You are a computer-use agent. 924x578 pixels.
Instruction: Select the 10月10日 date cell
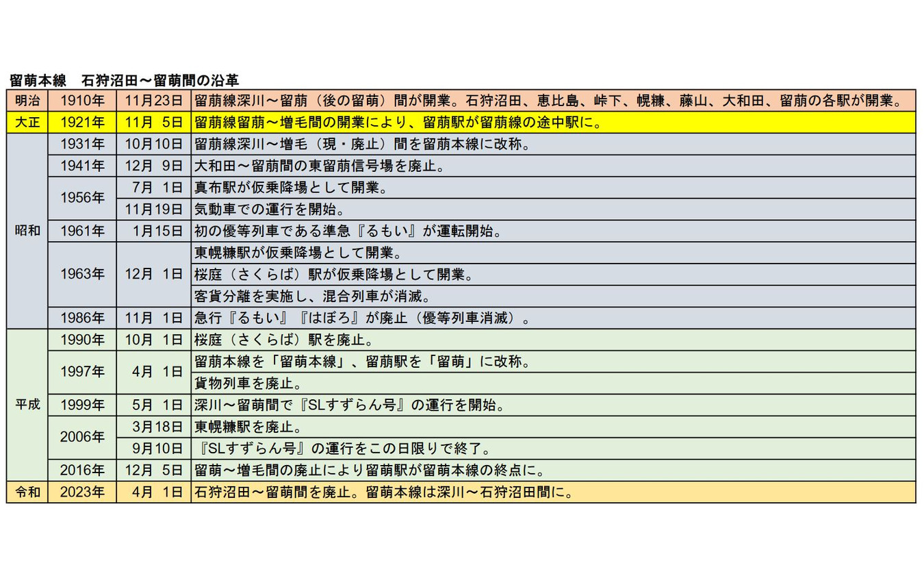(154, 144)
